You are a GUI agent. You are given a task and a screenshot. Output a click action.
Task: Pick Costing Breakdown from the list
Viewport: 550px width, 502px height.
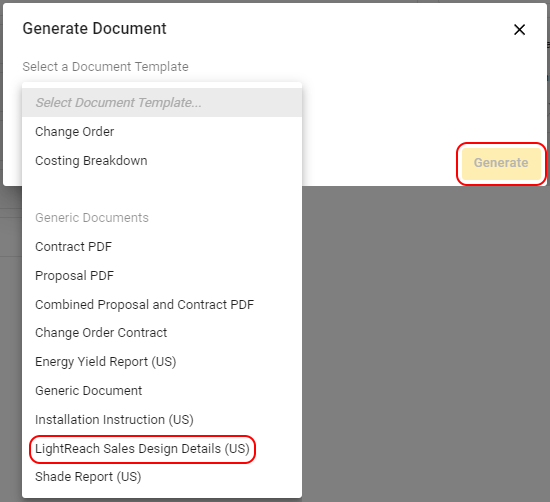(162, 161)
